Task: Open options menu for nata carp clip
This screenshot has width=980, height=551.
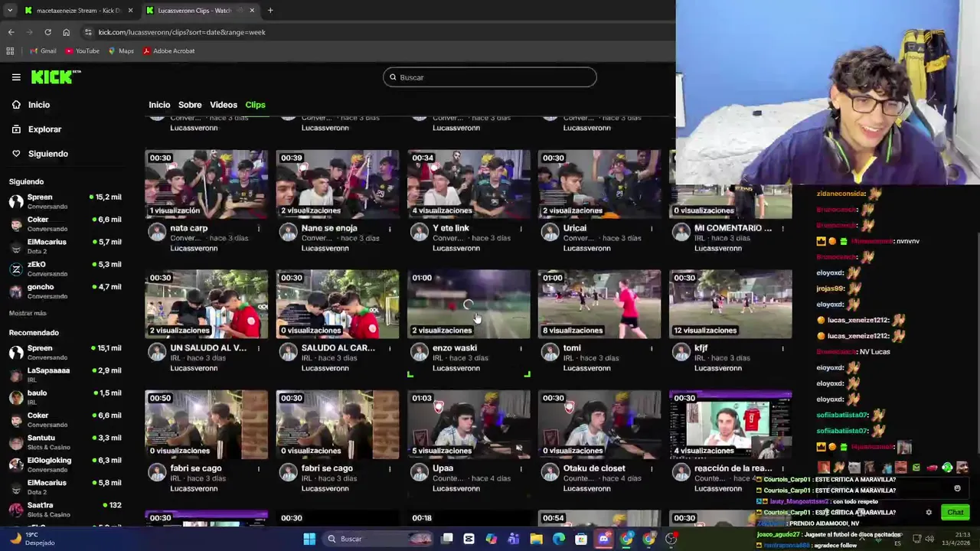Action: pos(259,228)
